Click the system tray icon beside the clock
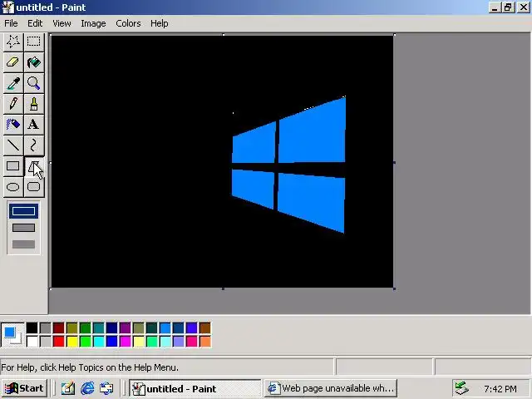 pos(462,388)
